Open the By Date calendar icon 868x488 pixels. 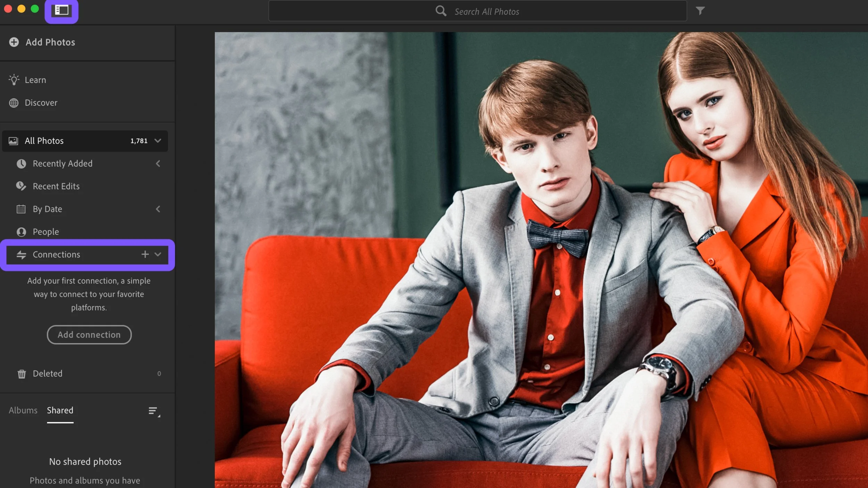tap(21, 209)
